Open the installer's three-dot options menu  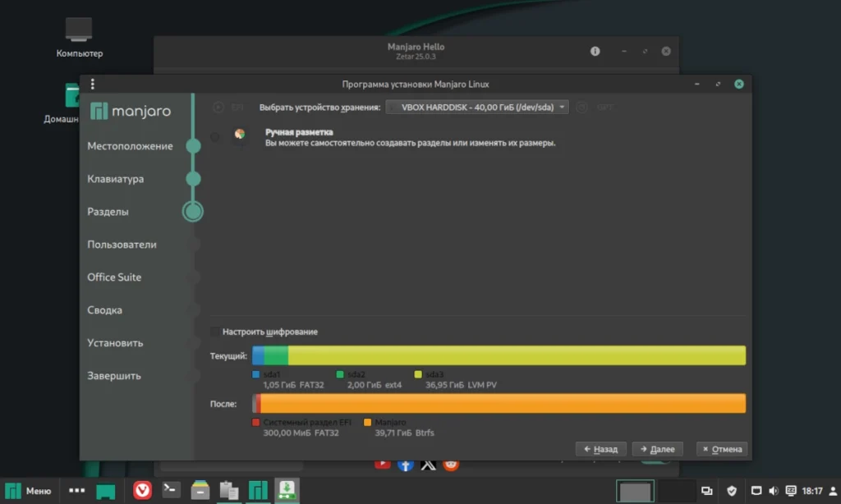coord(92,85)
